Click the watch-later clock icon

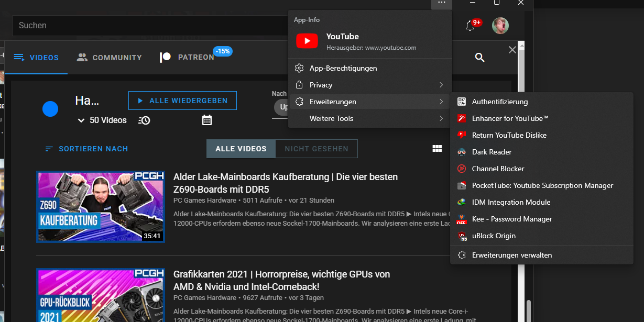click(x=144, y=120)
